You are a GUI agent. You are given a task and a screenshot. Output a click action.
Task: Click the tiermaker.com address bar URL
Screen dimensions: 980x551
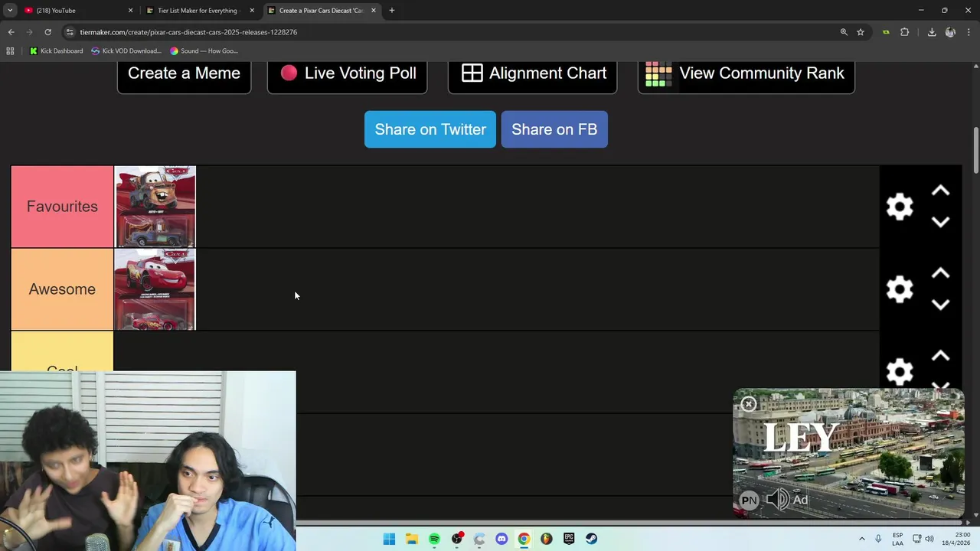188,32
